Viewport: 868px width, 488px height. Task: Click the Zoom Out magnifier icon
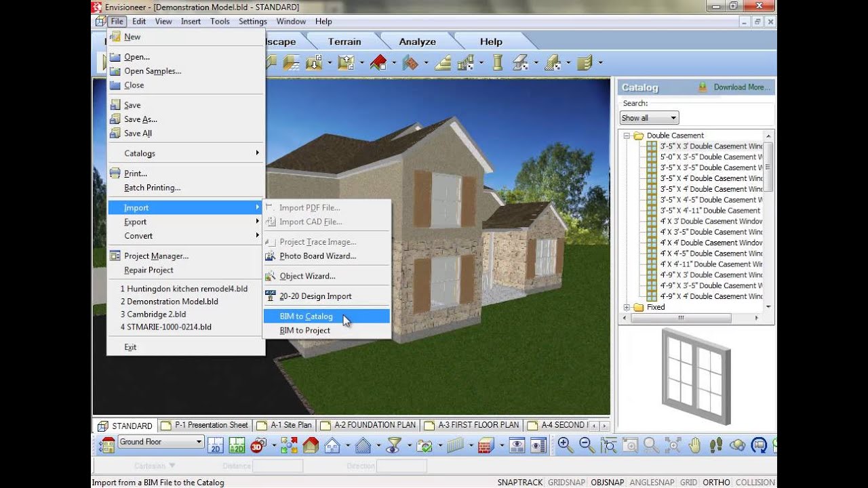587,445
